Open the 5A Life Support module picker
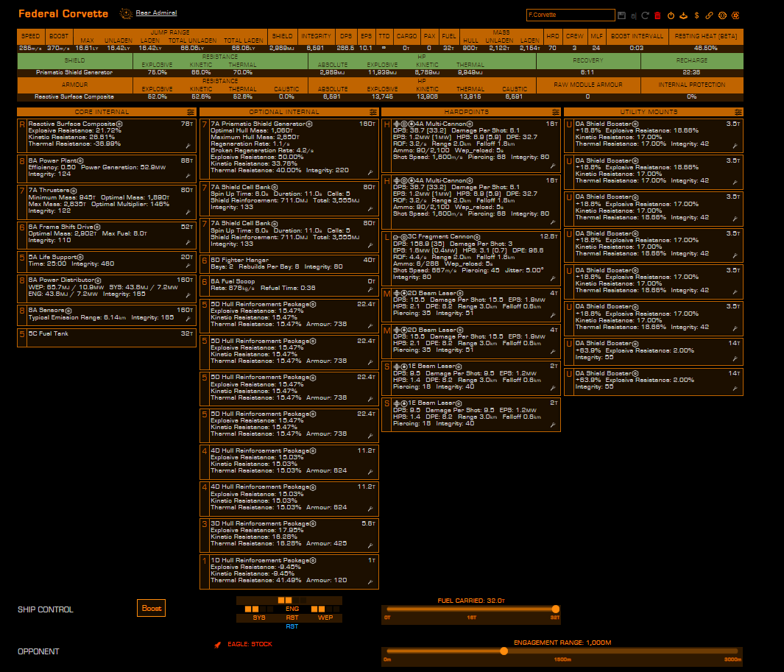The width and height of the screenshot is (784, 672). [x=107, y=261]
